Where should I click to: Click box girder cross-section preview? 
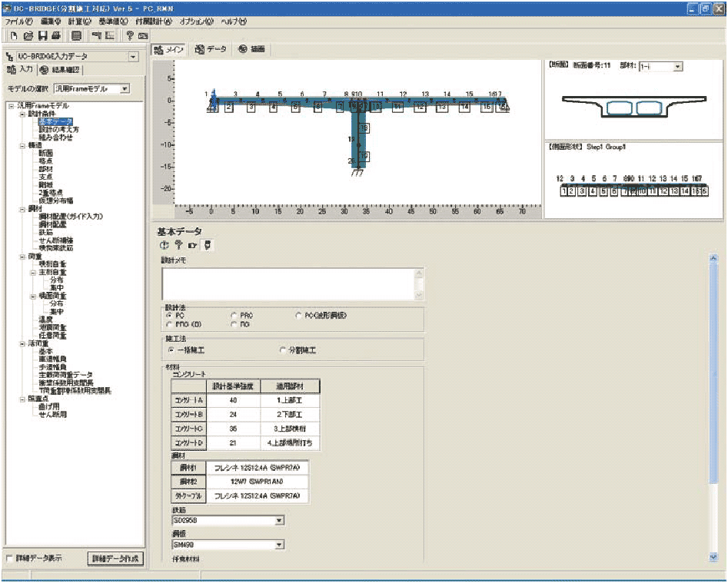point(633,107)
